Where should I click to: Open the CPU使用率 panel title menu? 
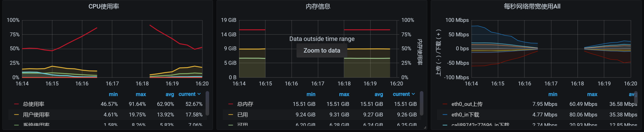(x=104, y=6)
